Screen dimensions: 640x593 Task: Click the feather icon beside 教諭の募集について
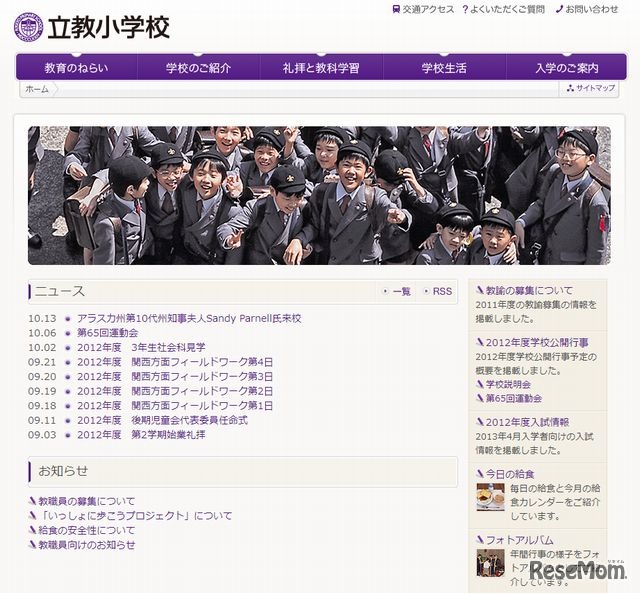(480, 290)
